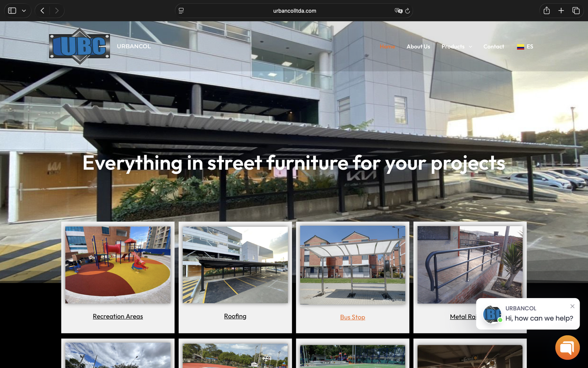Expand the Products dropdown menu
This screenshot has height=368, width=588.
tap(457, 46)
